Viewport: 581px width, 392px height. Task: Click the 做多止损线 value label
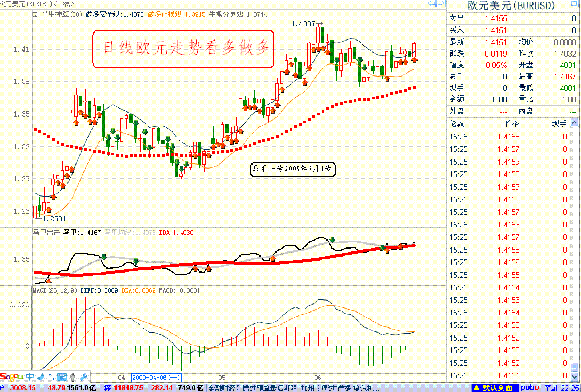click(177, 14)
